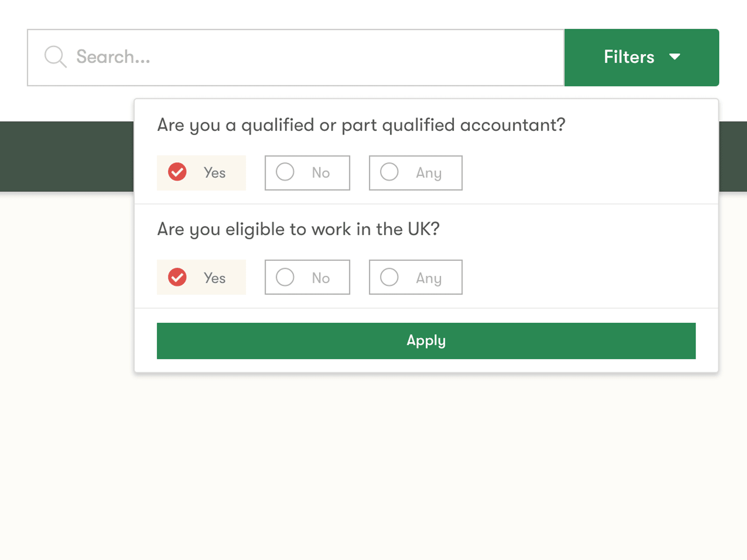Click the red checkmark icon on UK eligibility Yes option
The width and height of the screenshot is (747, 560).
176,277
